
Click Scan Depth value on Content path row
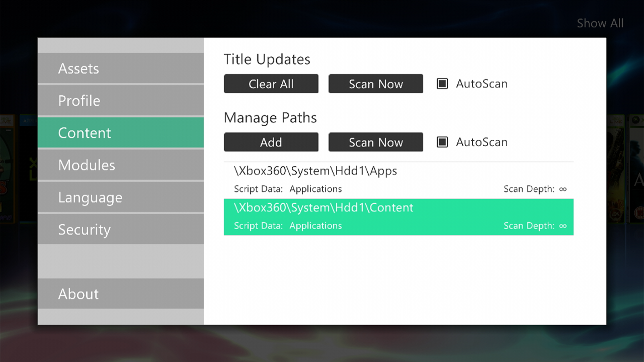pyautogui.click(x=562, y=226)
